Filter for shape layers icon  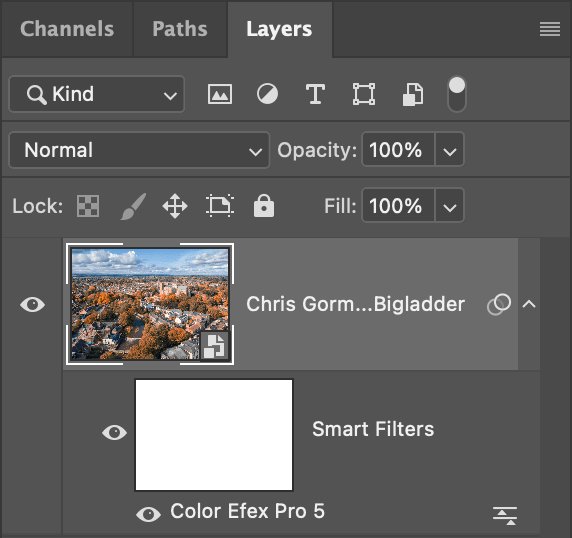(364, 94)
